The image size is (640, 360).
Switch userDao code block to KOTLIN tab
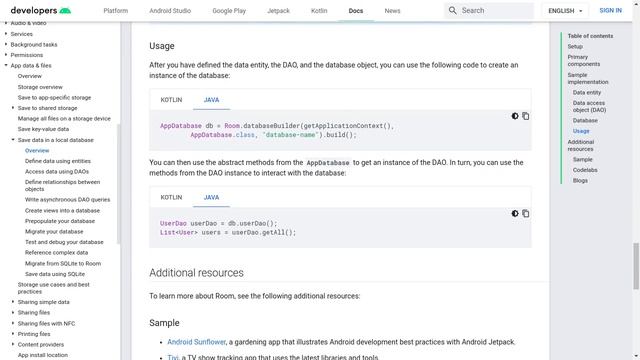(x=171, y=198)
